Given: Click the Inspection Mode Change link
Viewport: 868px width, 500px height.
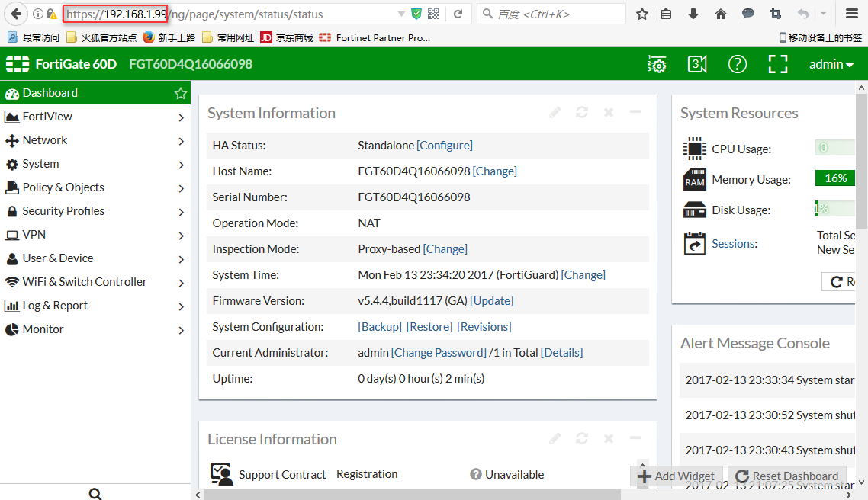Looking at the screenshot, I should click(x=445, y=249).
